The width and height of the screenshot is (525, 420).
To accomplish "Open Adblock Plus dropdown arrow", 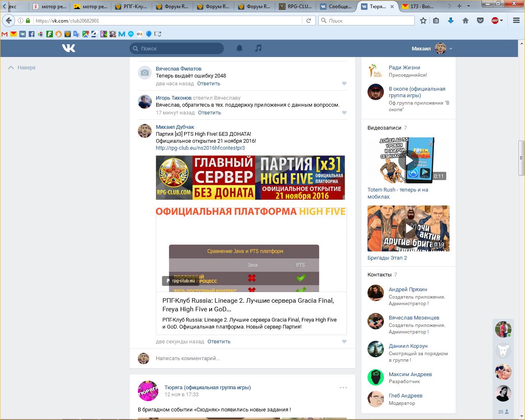I will click(x=502, y=21).
